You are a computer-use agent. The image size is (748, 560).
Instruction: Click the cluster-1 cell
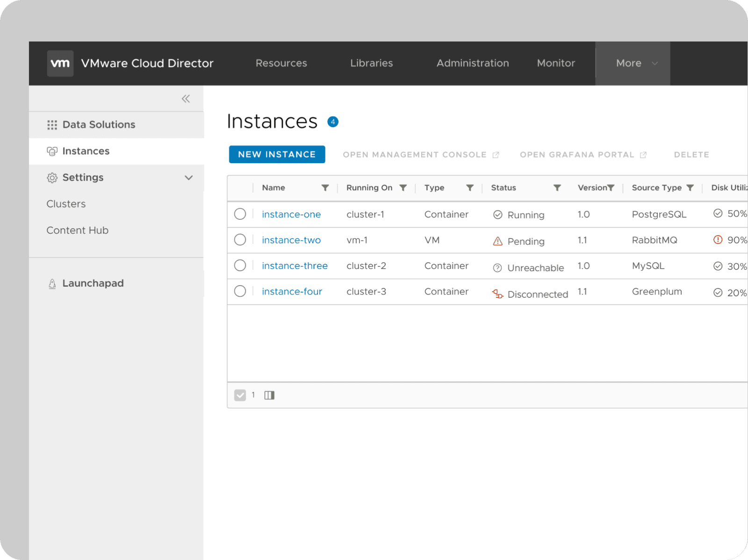[x=366, y=215]
